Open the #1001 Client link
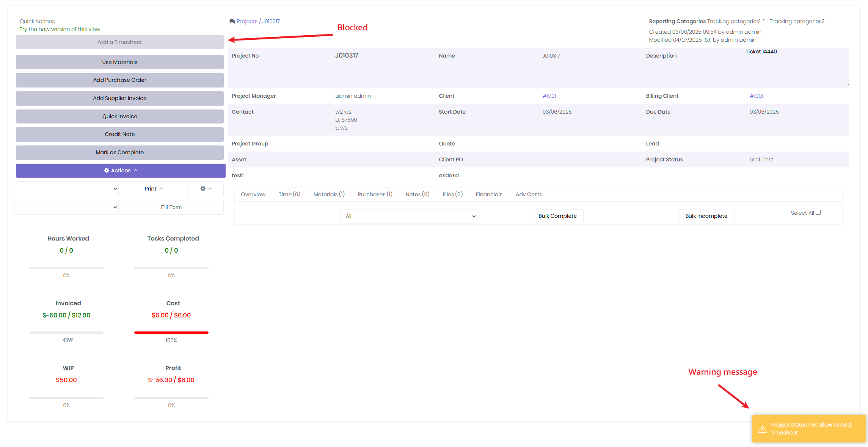Screen dimensions: 868x447 click(x=549, y=96)
